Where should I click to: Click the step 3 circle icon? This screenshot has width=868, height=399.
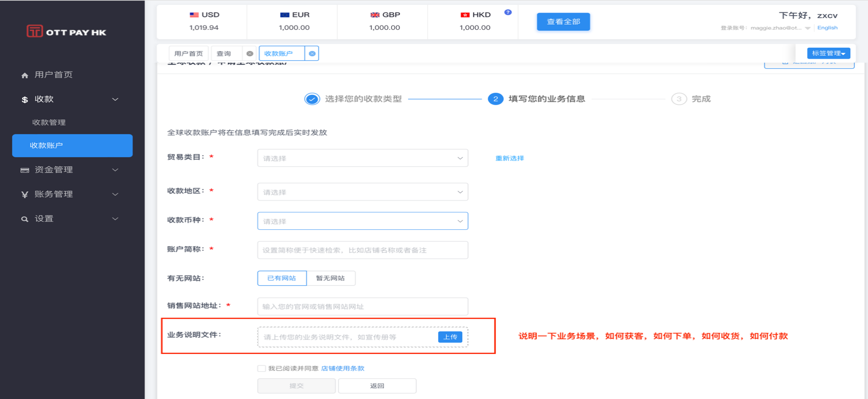pos(679,99)
